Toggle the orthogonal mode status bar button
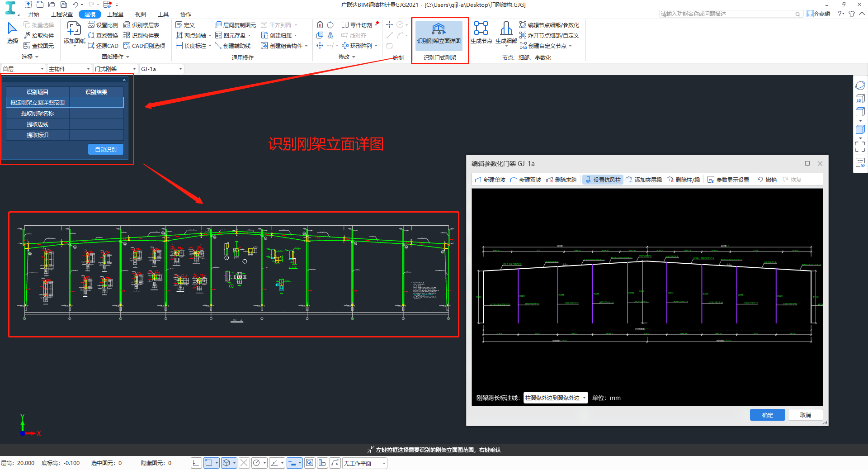The width and height of the screenshot is (868, 470). 196,463
